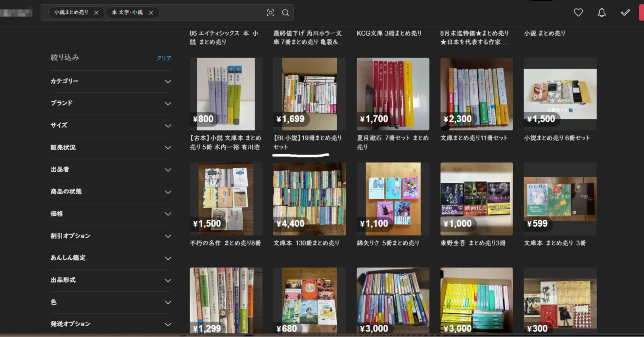Viewport: 644px width, 337px height.
Task: Expand the 出品者 filter
Action: (111, 170)
